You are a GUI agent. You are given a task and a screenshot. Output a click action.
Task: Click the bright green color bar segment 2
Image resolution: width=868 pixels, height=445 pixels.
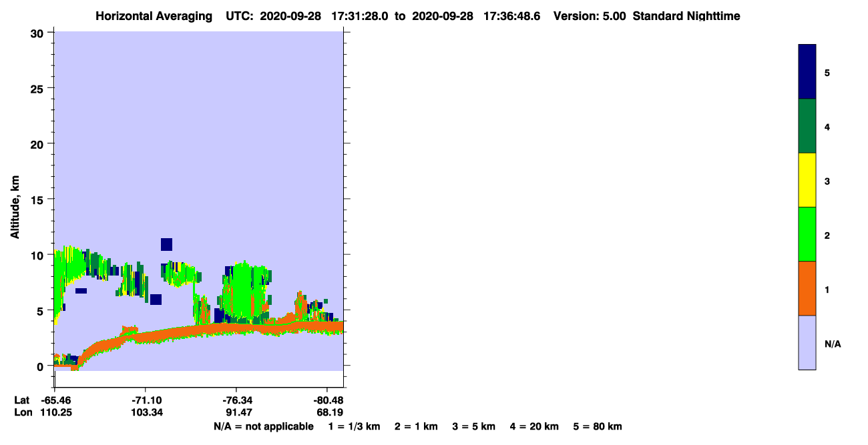807,234
